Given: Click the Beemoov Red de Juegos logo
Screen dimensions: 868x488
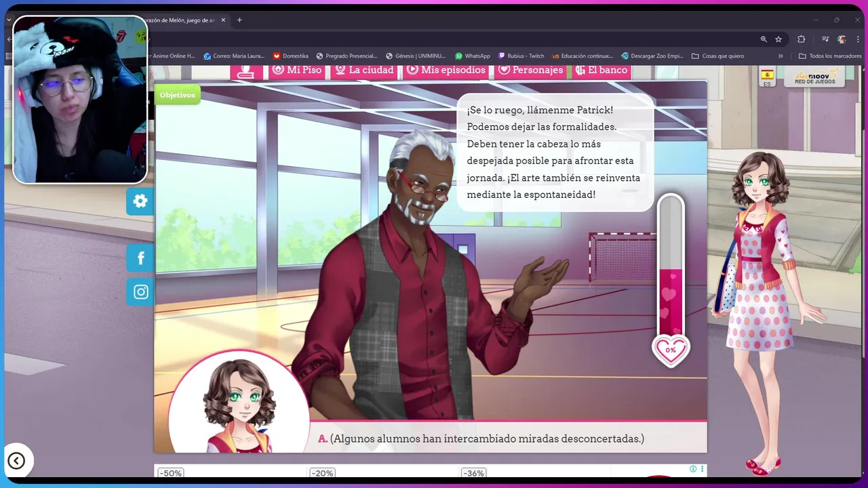Looking at the screenshot, I should 814,77.
